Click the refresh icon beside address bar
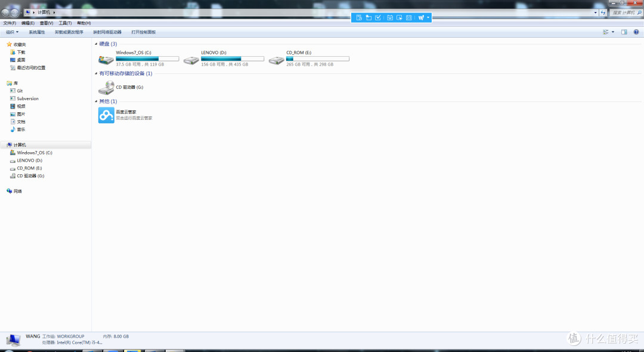Viewport: 644px width, 352px height. tap(603, 13)
